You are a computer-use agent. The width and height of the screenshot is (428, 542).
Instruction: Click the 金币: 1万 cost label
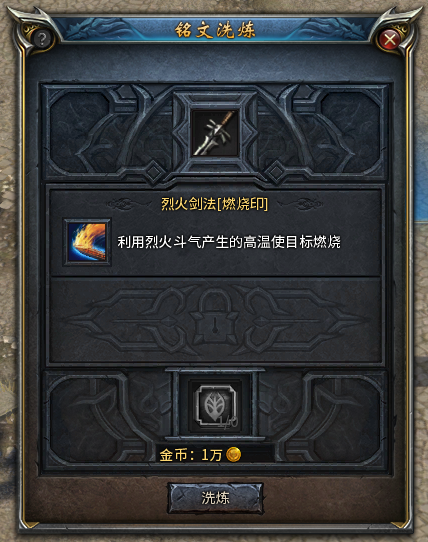pos(190,455)
